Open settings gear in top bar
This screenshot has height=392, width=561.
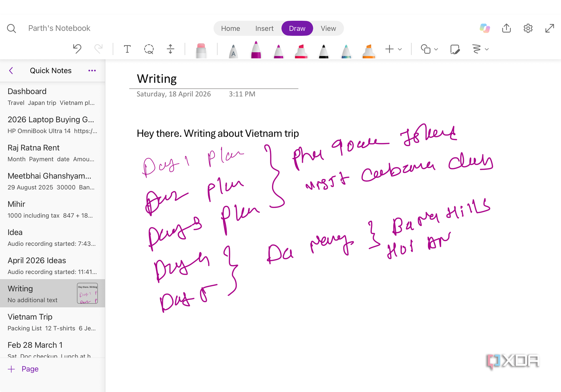tap(528, 28)
